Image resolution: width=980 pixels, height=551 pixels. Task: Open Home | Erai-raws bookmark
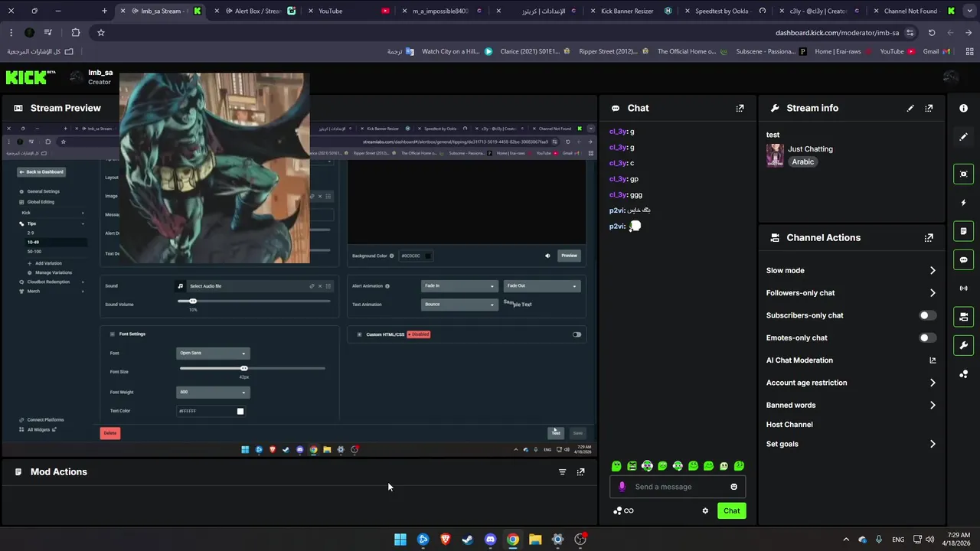coord(841,51)
